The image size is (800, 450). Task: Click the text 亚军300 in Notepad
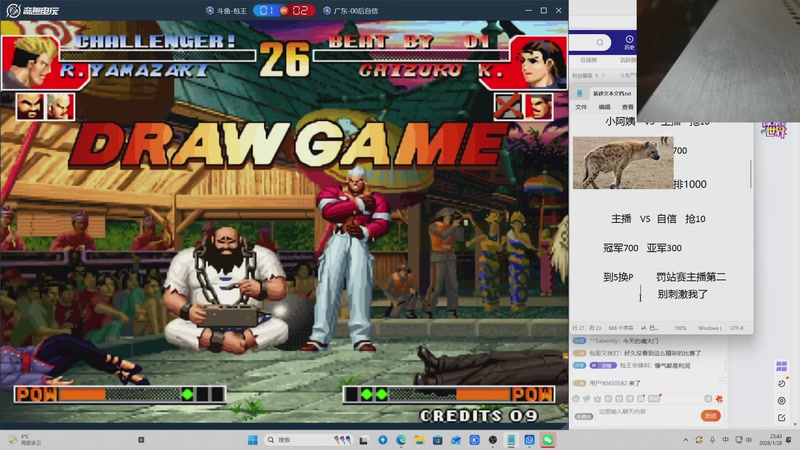(664, 248)
